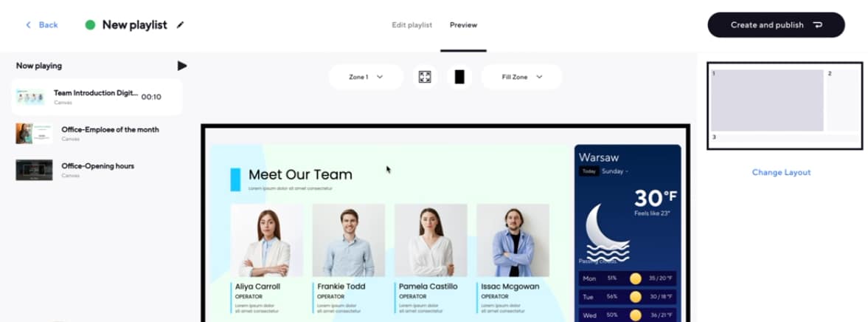Image resolution: width=868 pixels, height=322 pixels.
Task: Click the arrow icon in Create and publish
Action: [817, 25]
